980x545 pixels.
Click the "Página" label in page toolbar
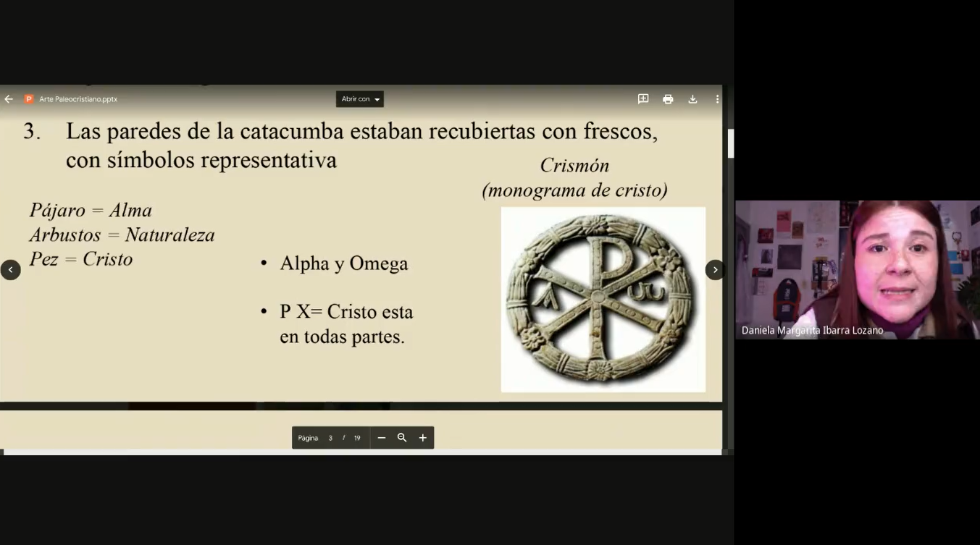coord(308,438)
